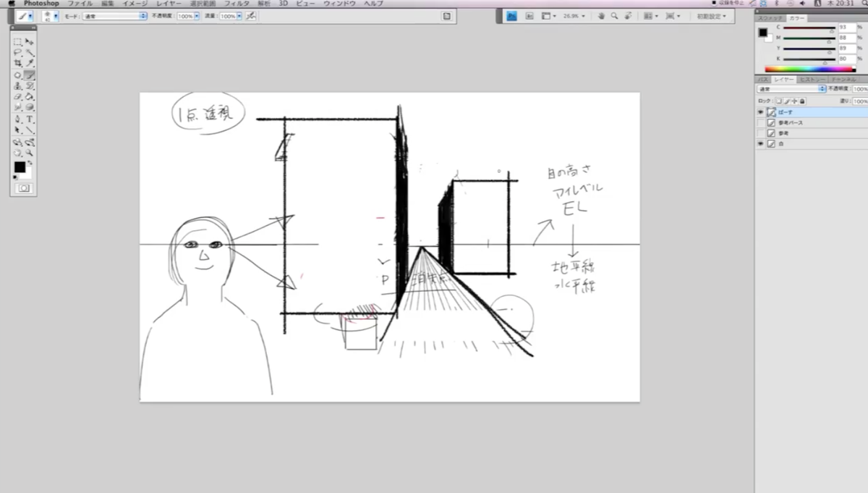
Task: Switch to the チャンネル tab
Action: (843, 78)
